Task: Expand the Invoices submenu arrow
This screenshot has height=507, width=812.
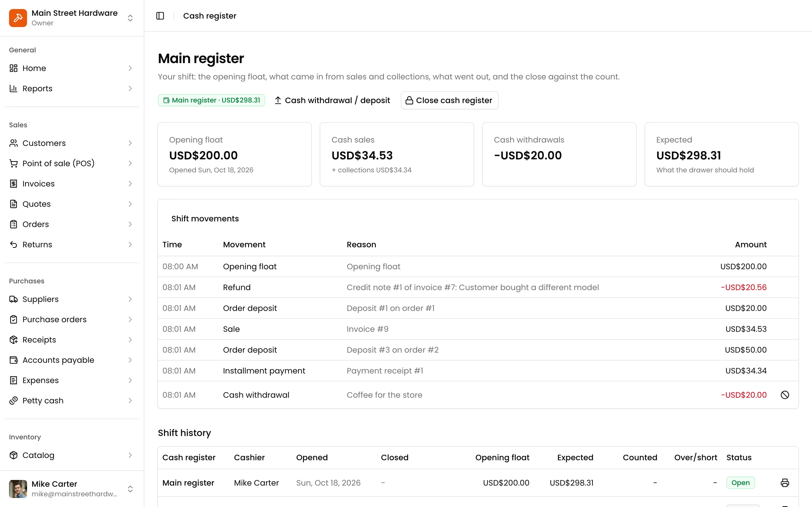Action: click(130, 184)
